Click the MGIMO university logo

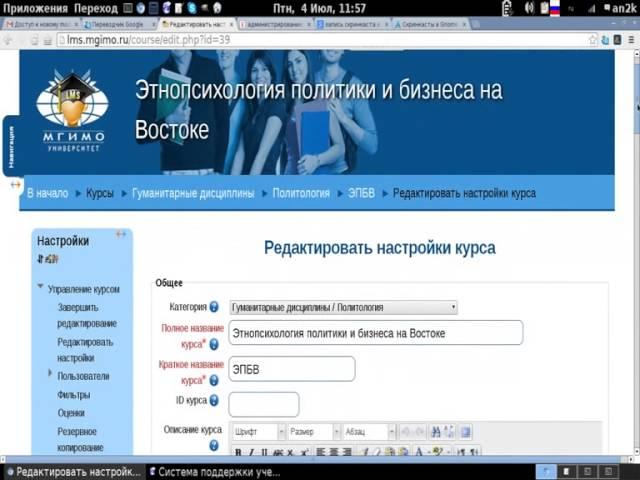click(x=73, y=110)
